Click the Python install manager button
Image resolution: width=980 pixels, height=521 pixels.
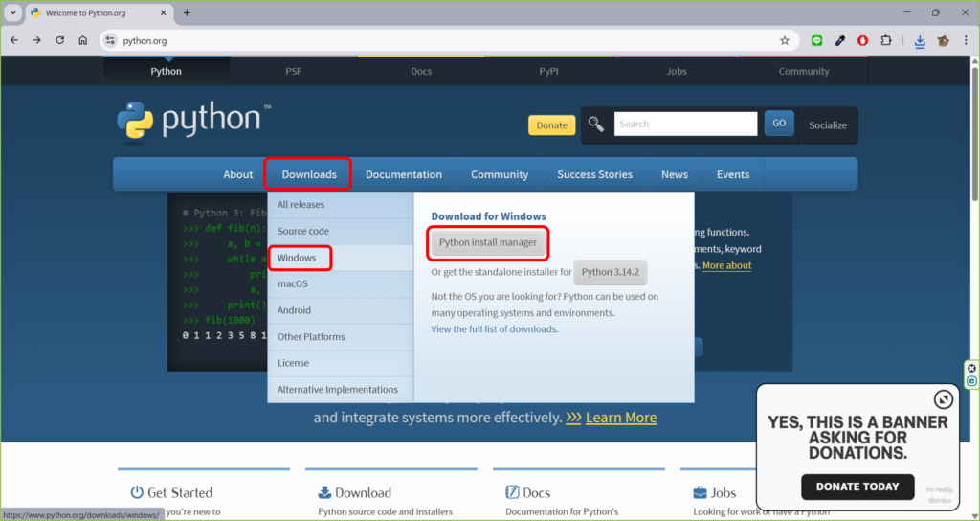point(488,243)
